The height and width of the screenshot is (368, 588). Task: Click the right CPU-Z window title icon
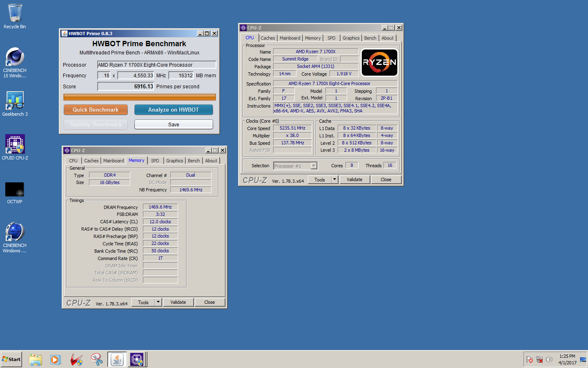(x=243, y=28)
